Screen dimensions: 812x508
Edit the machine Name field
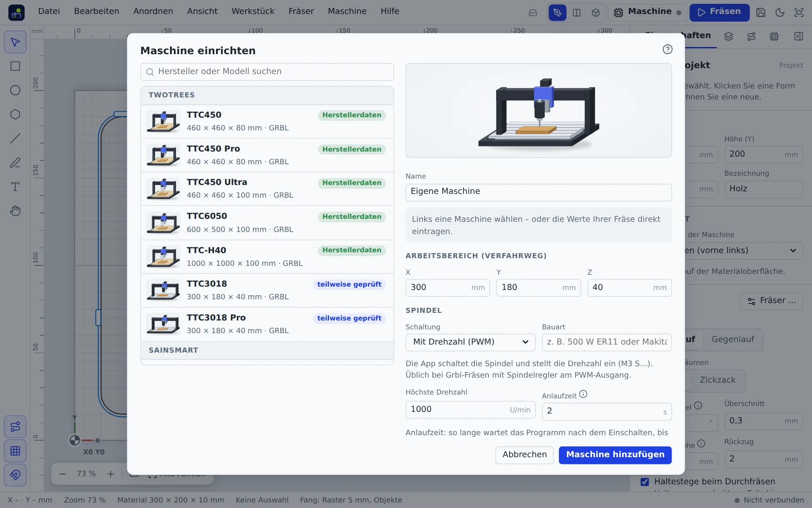pyautogui.click(x=538, y=192)
